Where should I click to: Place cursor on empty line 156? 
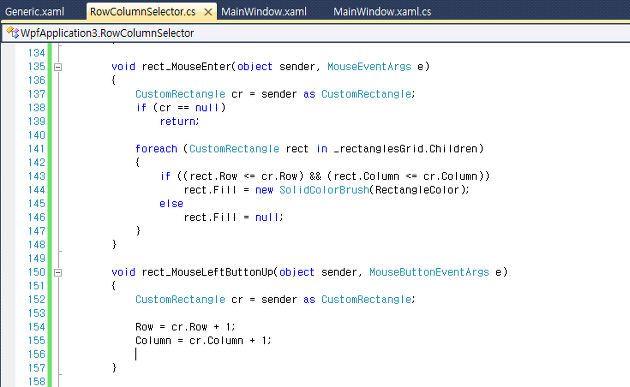(136, 354)
